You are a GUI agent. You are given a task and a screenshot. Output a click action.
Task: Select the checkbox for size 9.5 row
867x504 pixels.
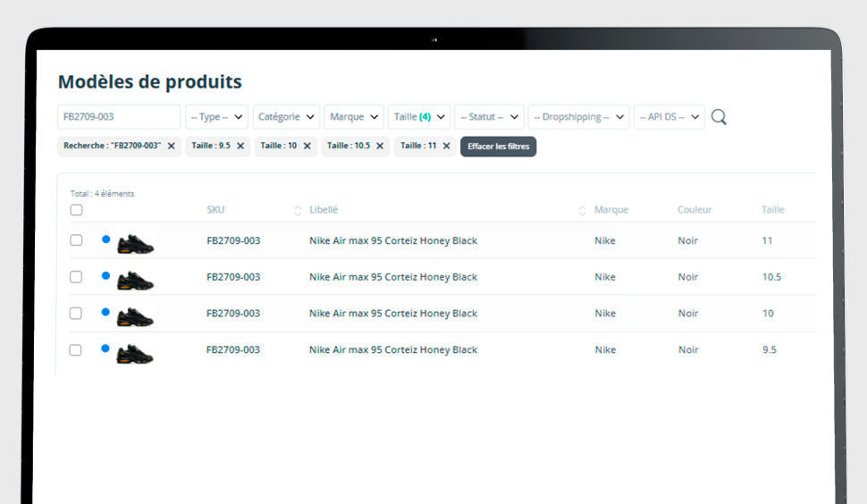[76, 349]
